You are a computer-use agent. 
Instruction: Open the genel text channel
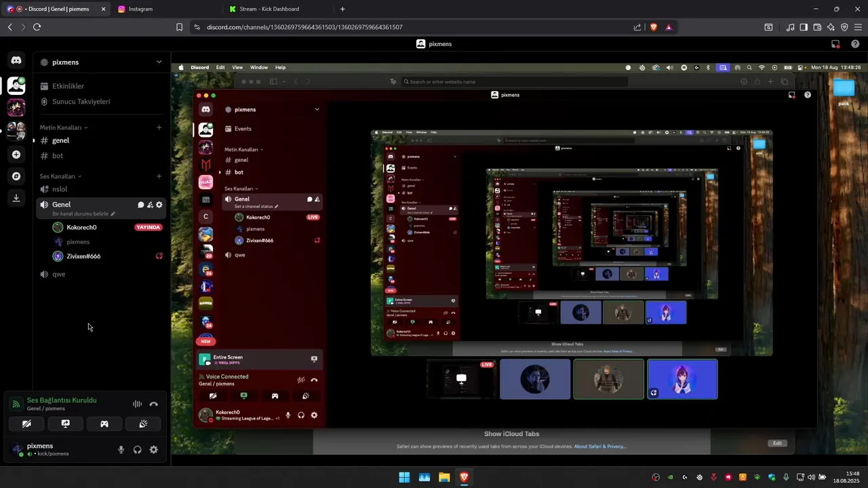click(102, 140)
